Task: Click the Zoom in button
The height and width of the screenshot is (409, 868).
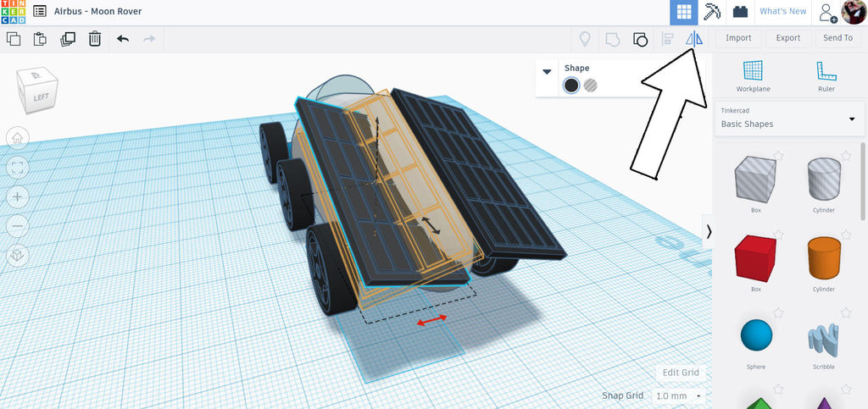Action: pyautogui.click(x=17, y=196)
